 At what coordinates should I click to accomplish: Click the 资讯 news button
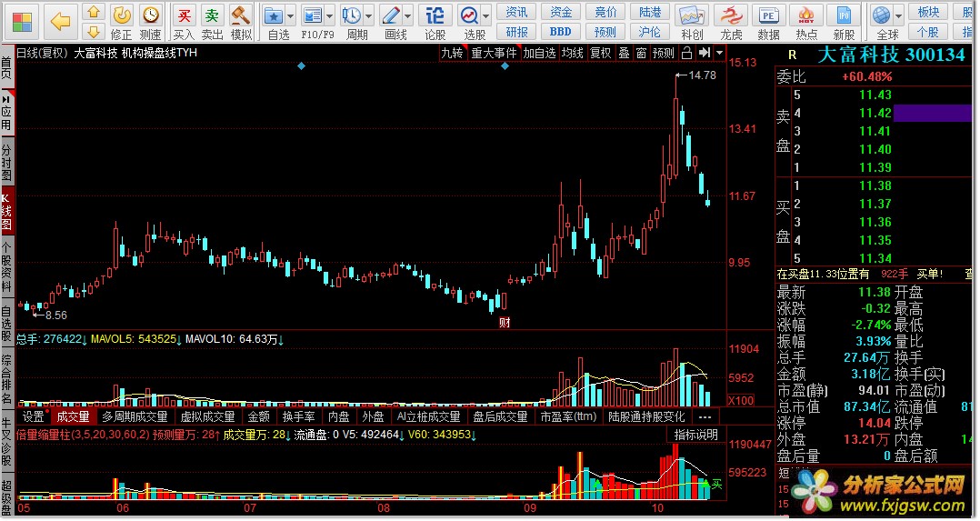(516, 11)
